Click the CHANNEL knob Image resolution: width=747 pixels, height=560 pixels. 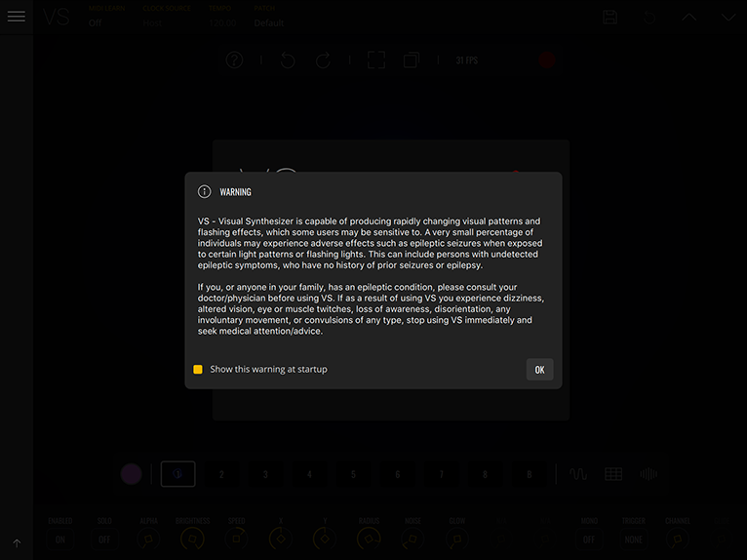tap(678, 540)
